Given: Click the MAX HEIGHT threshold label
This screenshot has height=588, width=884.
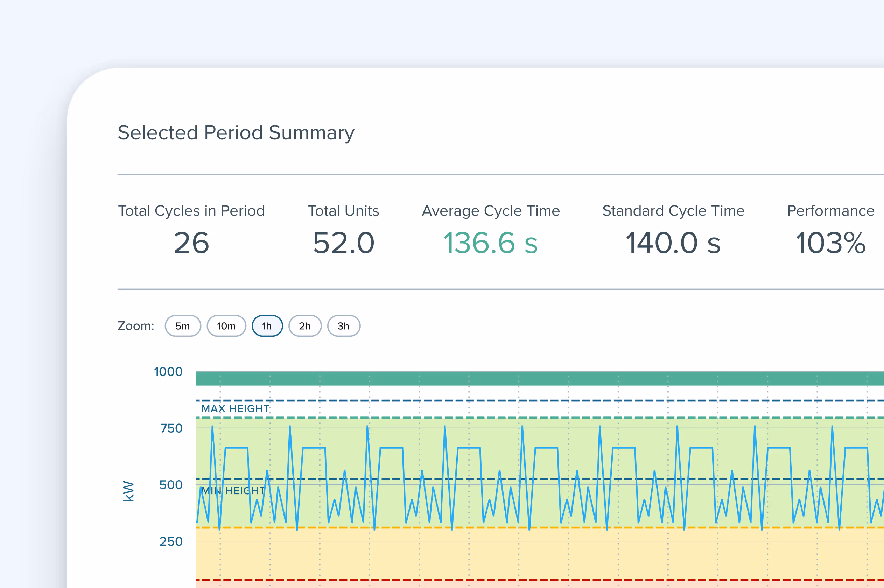Looking at the screenshot, I should click(236, 409).
